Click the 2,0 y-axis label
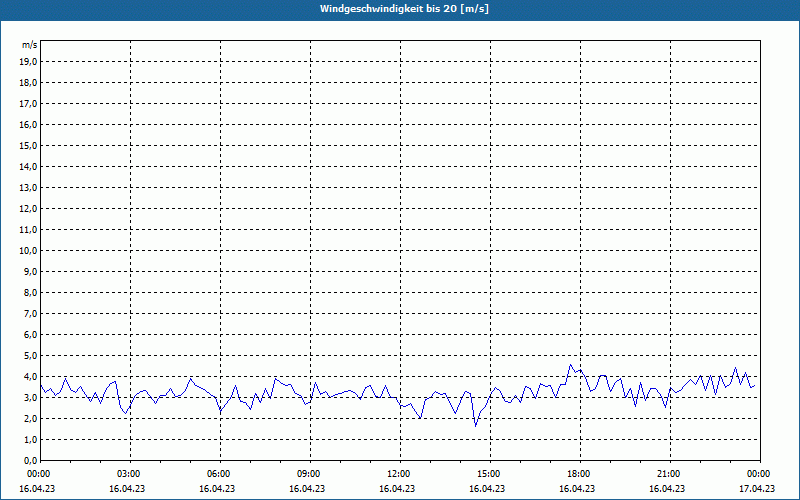Viewport: 800px width, 500px height. (30, 418)
